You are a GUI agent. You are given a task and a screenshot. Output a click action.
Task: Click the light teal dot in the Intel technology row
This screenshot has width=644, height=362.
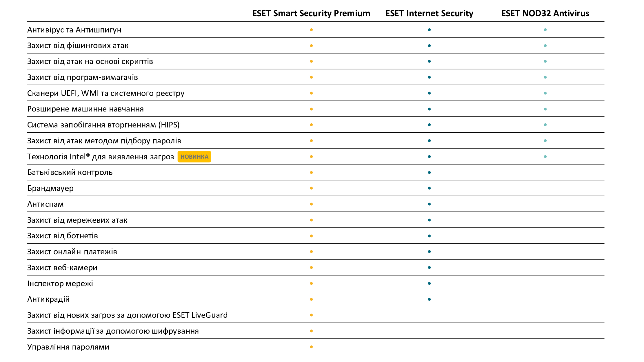pyautogui.click(x=545, y=157)
